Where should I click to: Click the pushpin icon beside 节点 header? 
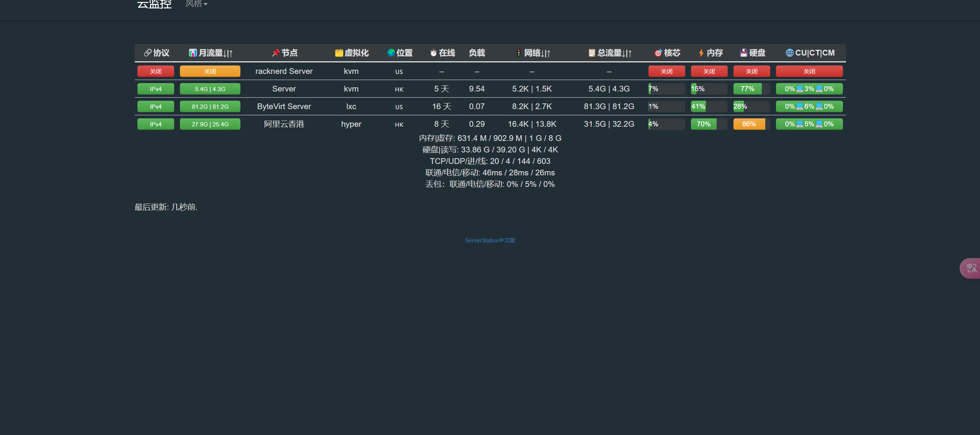(276, 53)
